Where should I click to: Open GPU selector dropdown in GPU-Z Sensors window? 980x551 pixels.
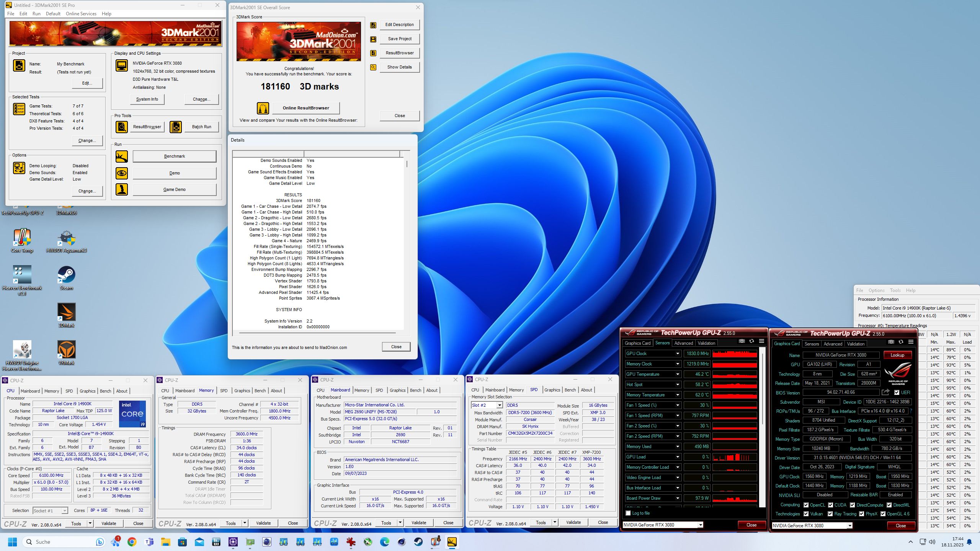pyautogui.click(x=700, y=525)
